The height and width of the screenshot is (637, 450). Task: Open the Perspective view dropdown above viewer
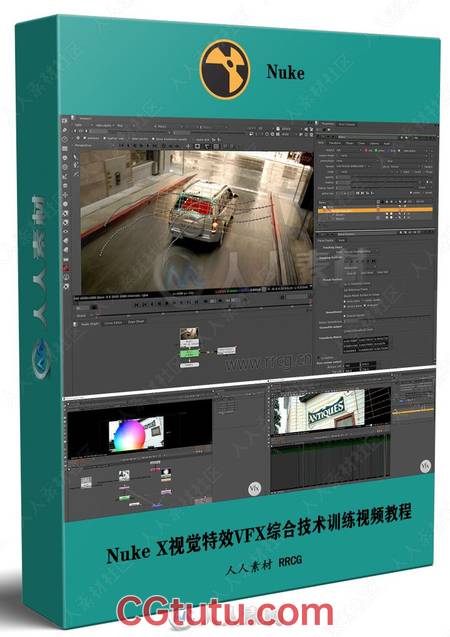85,145
